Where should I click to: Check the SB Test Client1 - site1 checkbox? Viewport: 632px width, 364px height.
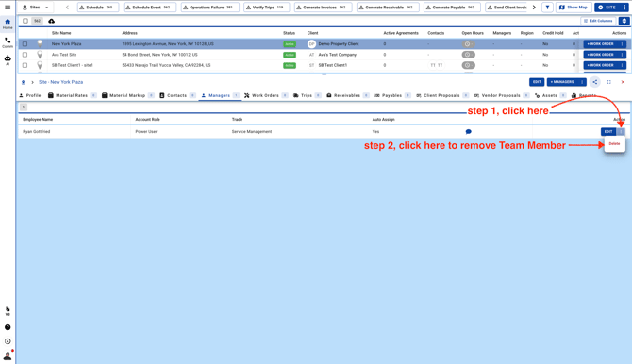(x=25, y=65)
